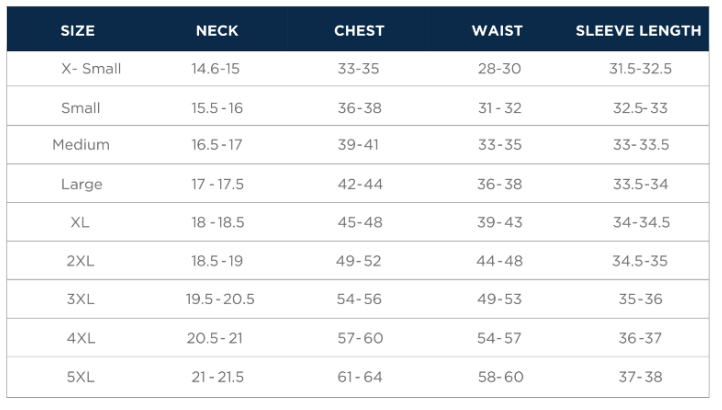Click chest measurement 61-64 cell

click(x=359, y=377)
